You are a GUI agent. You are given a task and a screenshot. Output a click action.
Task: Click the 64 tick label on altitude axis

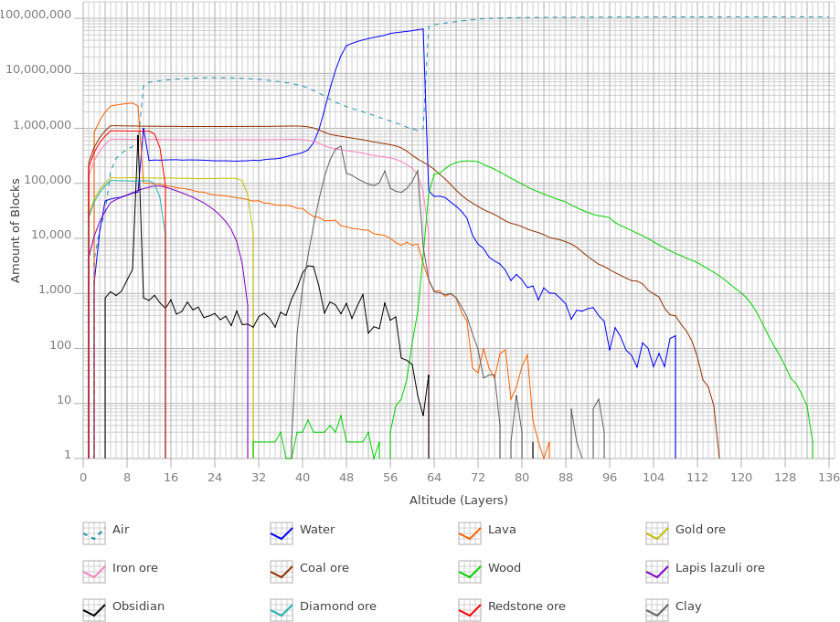[x=434, y=478]
